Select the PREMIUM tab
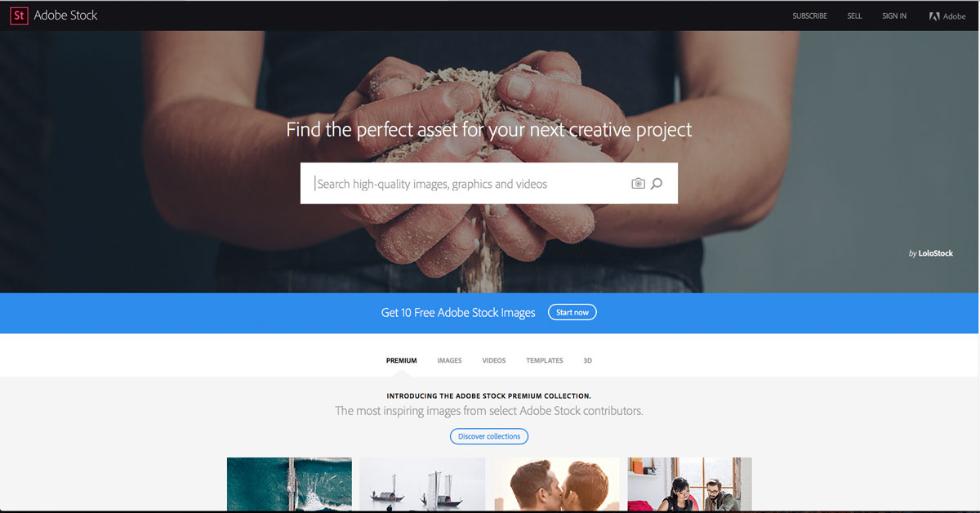 (401, 360)
